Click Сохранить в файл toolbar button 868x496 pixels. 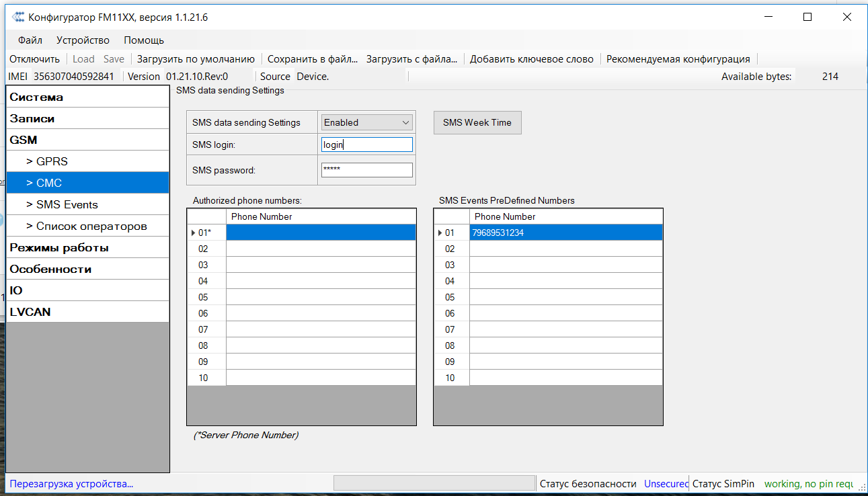[312, 59]
